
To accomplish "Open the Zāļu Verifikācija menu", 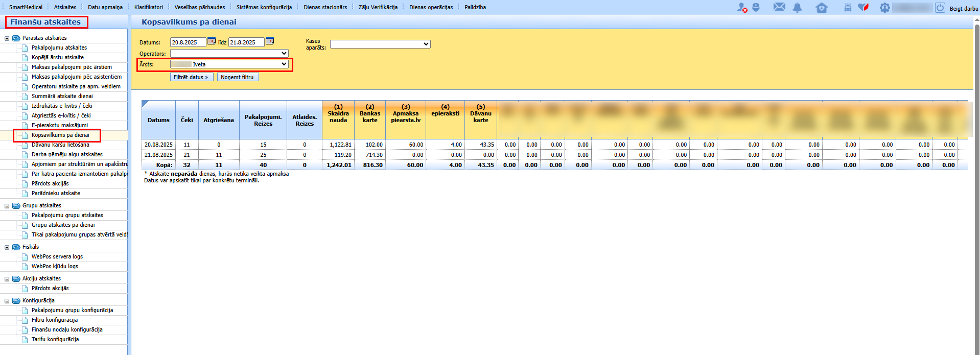I will pos(378,7).
